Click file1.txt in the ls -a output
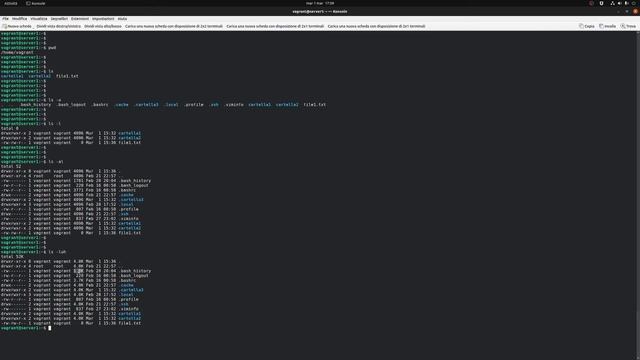Image resolution: width=640 pixels, height=360 pixels. pyautogui.click(x=315, y=105)
